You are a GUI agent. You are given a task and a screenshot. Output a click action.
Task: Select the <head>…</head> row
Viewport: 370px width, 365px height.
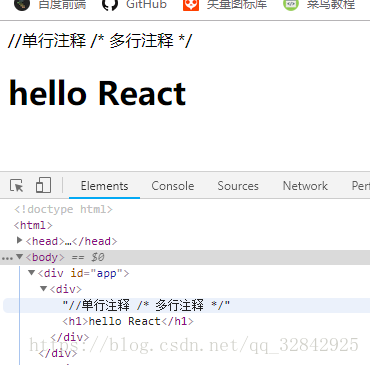click(x=71, y=241)
